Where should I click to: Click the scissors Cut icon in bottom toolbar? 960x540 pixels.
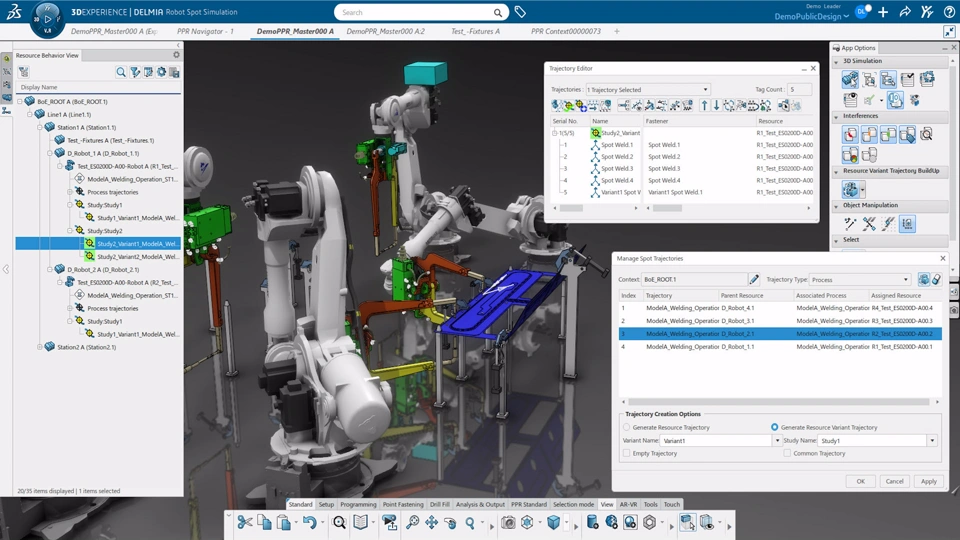click(245, 522)
